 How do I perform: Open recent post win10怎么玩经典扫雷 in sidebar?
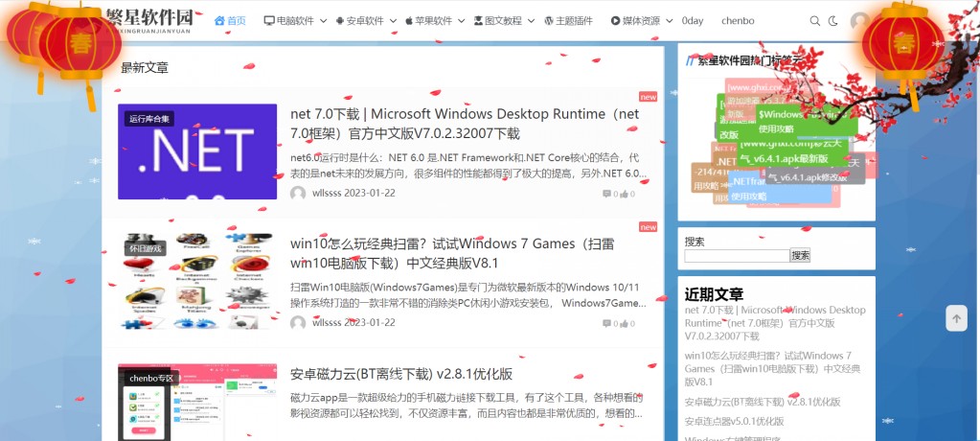pyautogui.click(x=772, y=368)
